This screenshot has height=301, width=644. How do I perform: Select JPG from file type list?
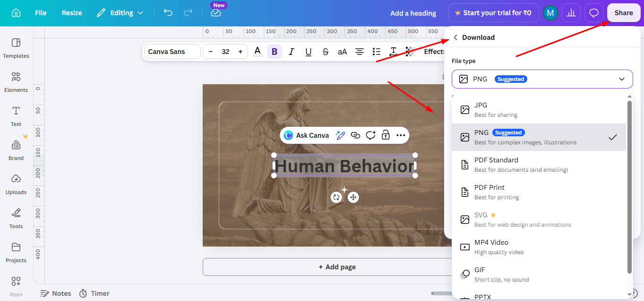(539, 110)
